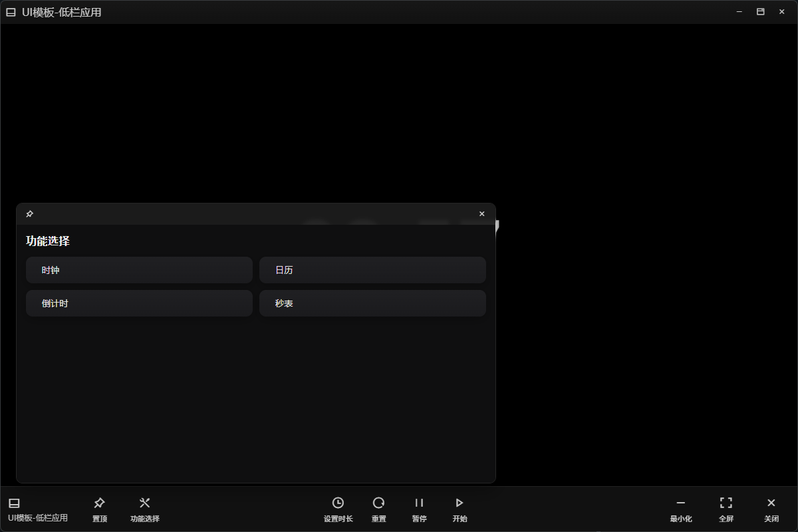Enter full screen via 全屏 icon
Viewport: 798px width, 532px height.
(726, 503)
